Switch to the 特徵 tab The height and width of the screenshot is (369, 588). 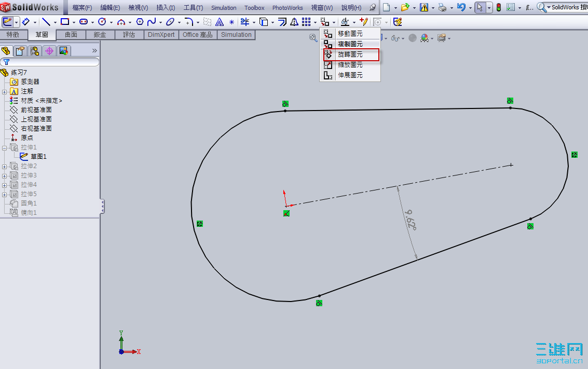tap(13, 34)
